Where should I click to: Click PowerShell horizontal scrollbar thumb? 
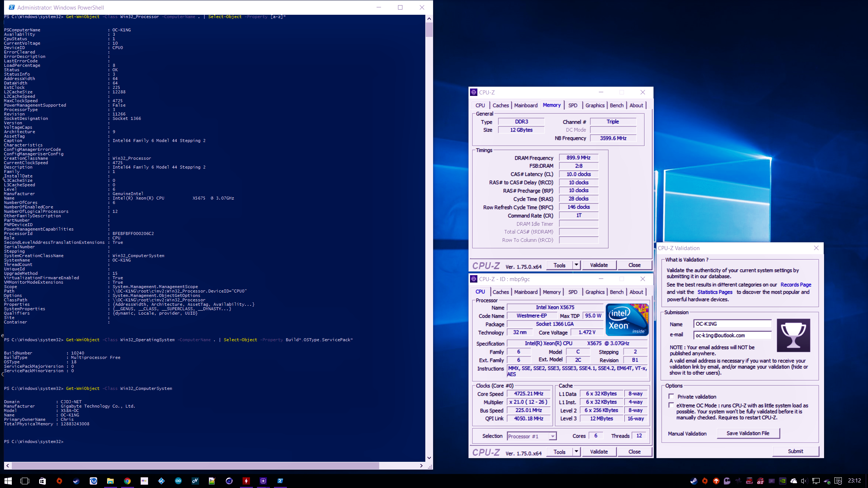[x=195, y=466]
